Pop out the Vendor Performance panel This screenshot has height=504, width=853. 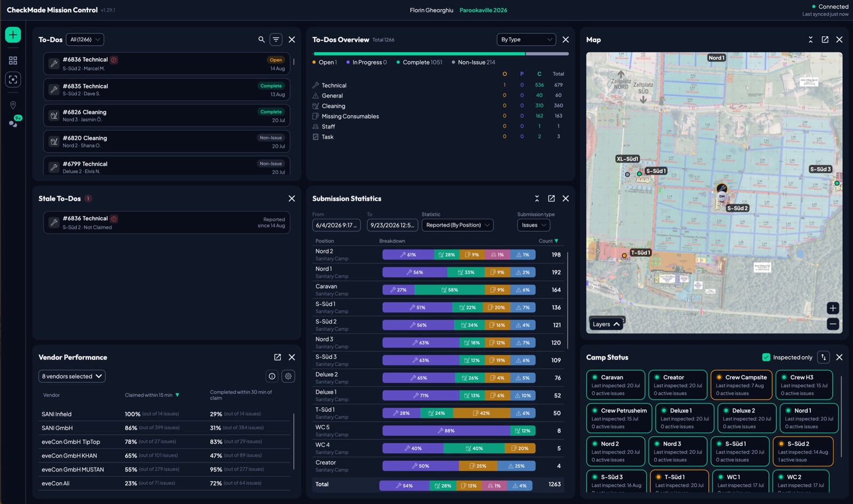(277, 357)
